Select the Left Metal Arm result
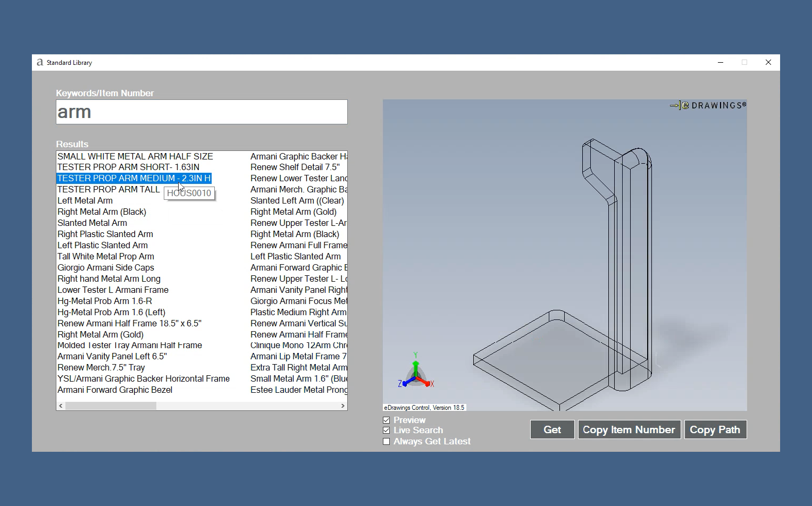812x506 pixels. 85,200
